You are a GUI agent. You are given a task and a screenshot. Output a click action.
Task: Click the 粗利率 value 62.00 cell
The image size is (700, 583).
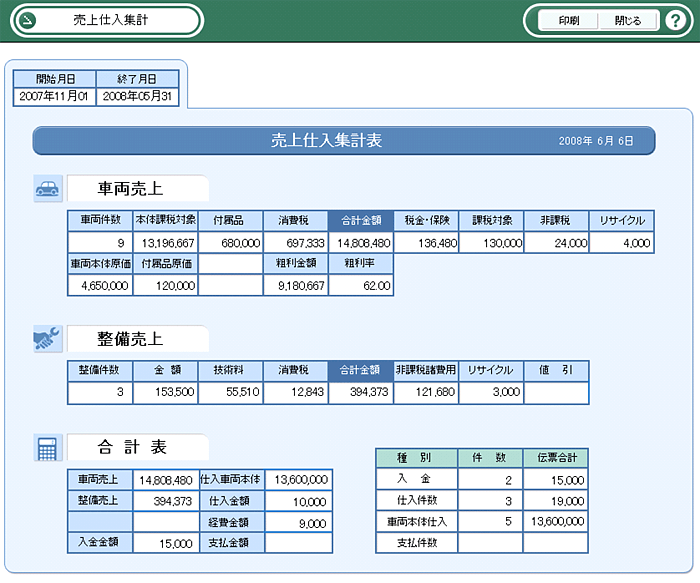pyautogui.click(x=360, y=285)
